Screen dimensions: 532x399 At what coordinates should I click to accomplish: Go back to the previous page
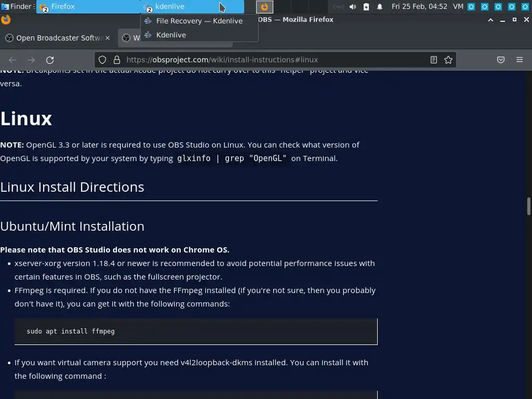tap(12, 60)
